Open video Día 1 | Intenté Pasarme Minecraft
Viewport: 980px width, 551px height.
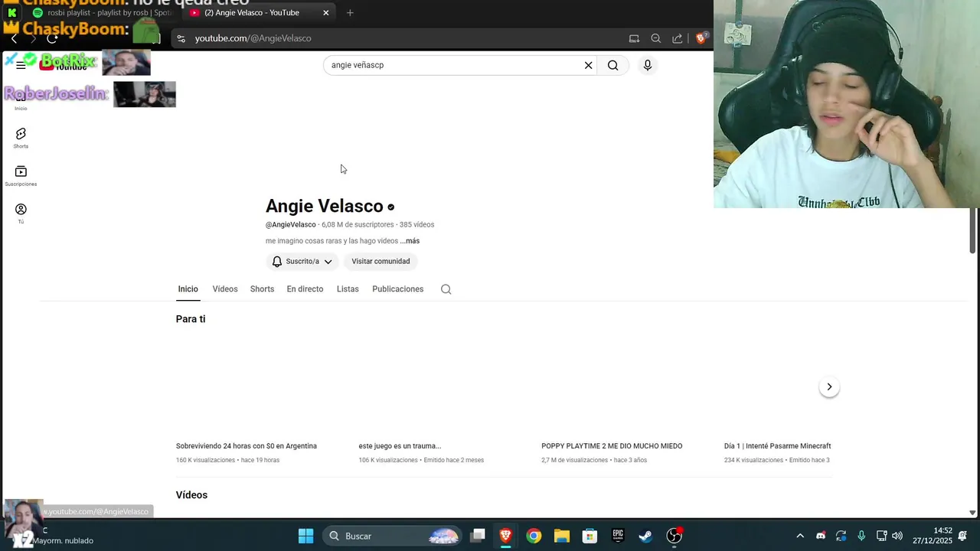pos(777,446)
